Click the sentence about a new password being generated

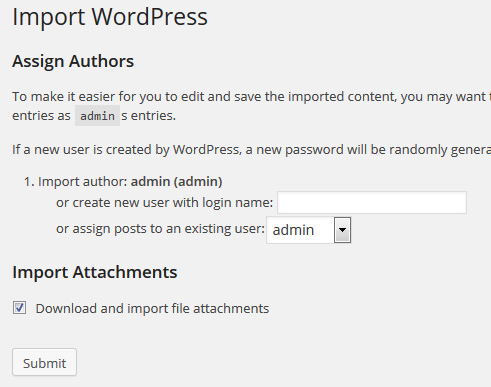[251, 150]
